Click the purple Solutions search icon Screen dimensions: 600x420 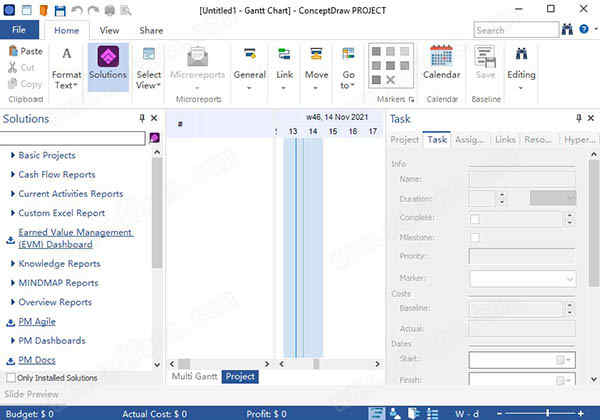(154, 138)
